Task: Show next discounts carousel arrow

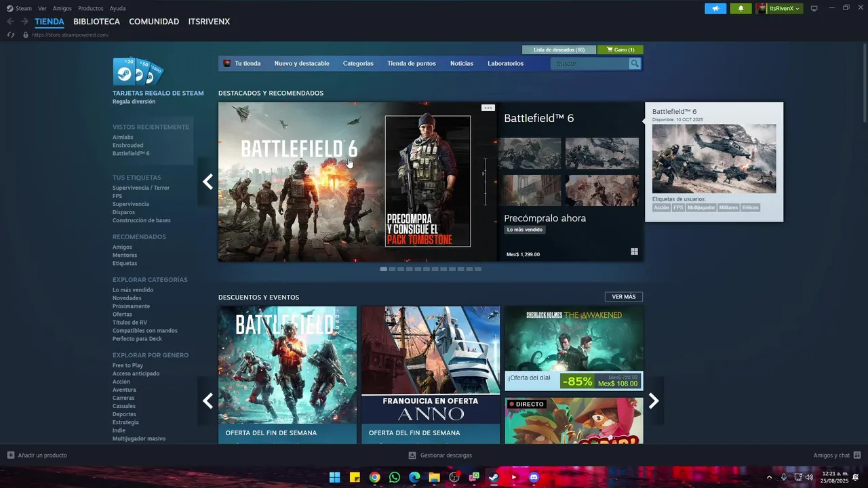Action: click(x=654, y=401)
